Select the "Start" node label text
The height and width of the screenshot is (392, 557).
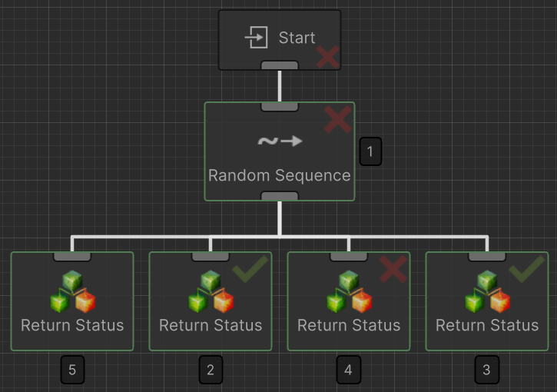[x=297, y=38]
